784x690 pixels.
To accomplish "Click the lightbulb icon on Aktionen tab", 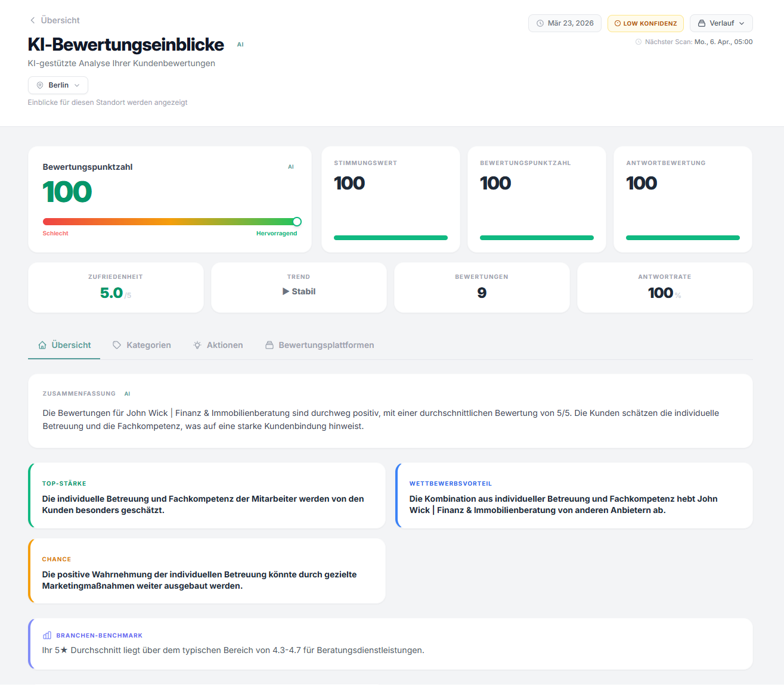I will pyautogui.click(x=197, y=345).
